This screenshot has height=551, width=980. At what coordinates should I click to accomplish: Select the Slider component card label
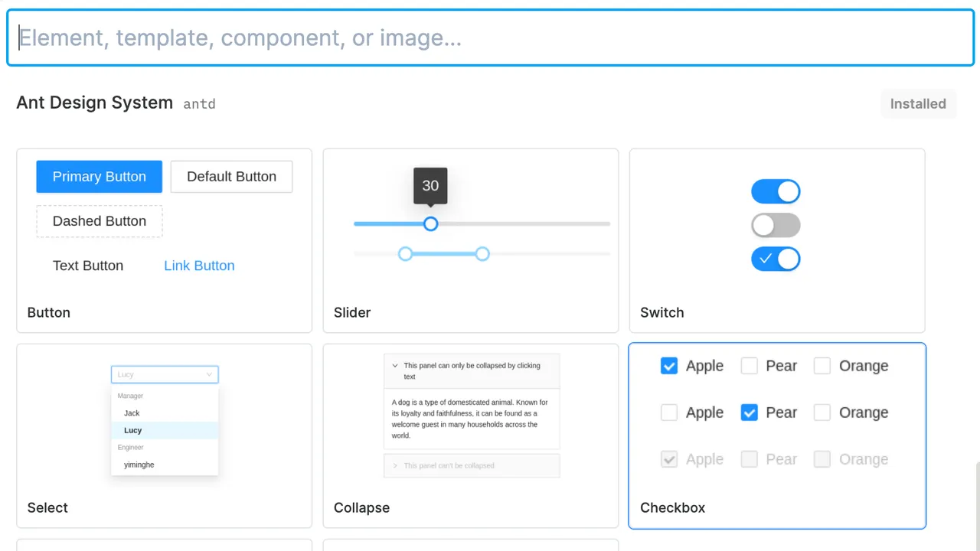click(x=352, y=312)
